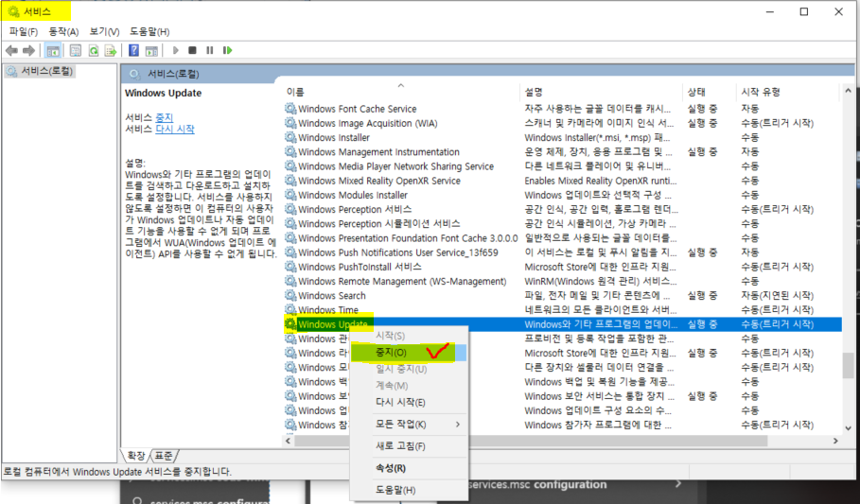Click the Forward arrow toolbar icon
Viewport: 860px width, 504px height.
[x=28, y=50]
